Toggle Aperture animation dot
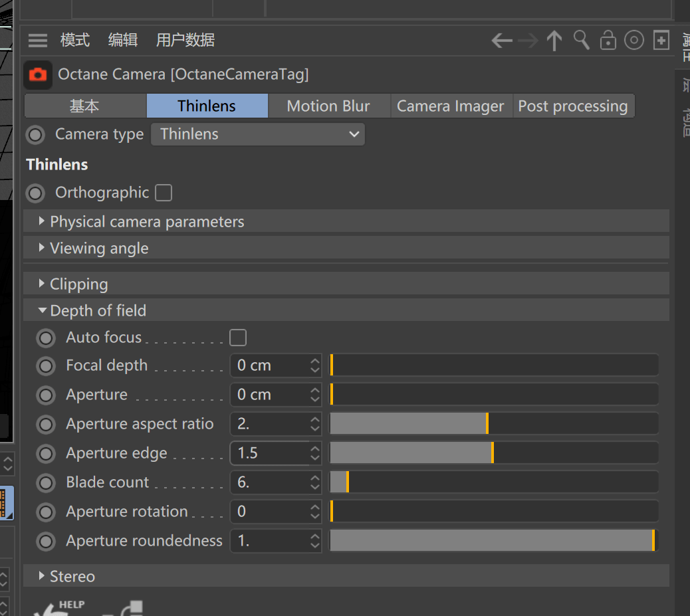The width and height of the screenshot is (690, 616). [x=46, y=395]
